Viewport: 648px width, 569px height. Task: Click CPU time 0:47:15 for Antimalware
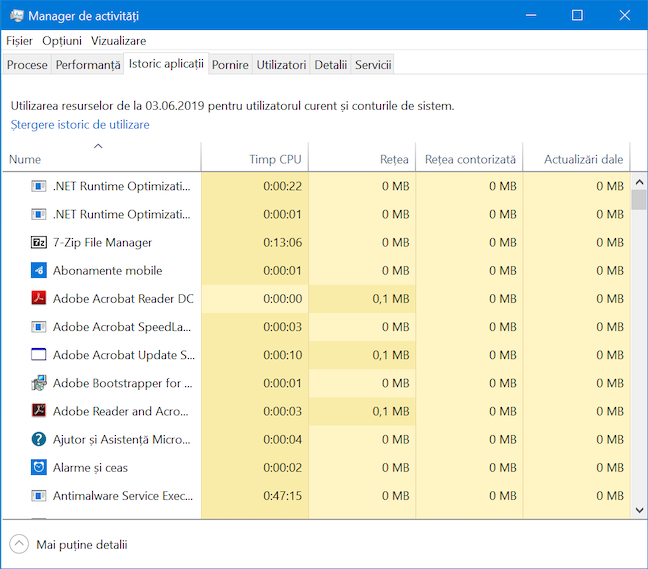283,495
